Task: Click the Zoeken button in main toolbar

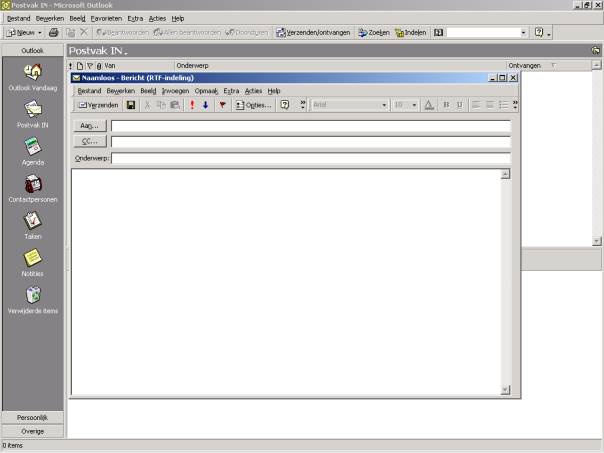Action: point(374,33)
